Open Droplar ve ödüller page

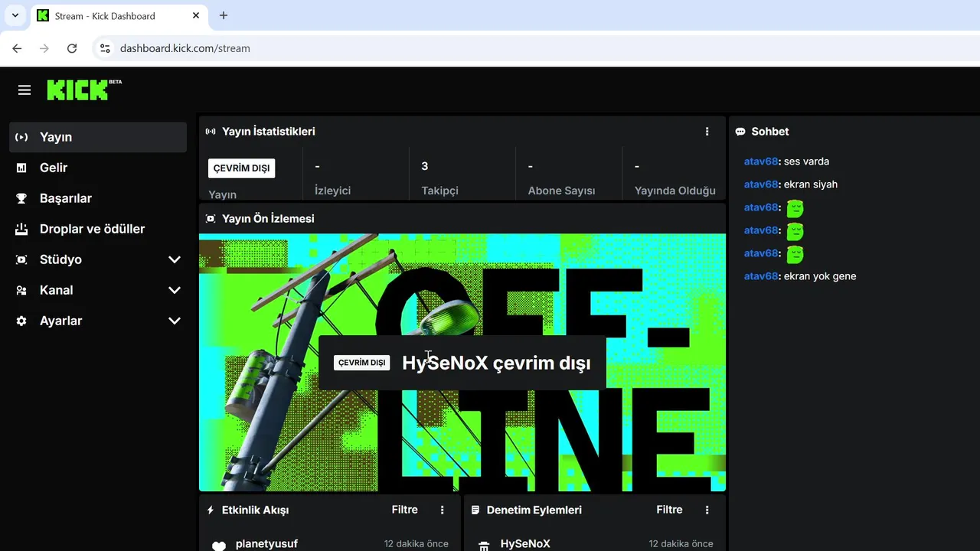click(98, 229)
